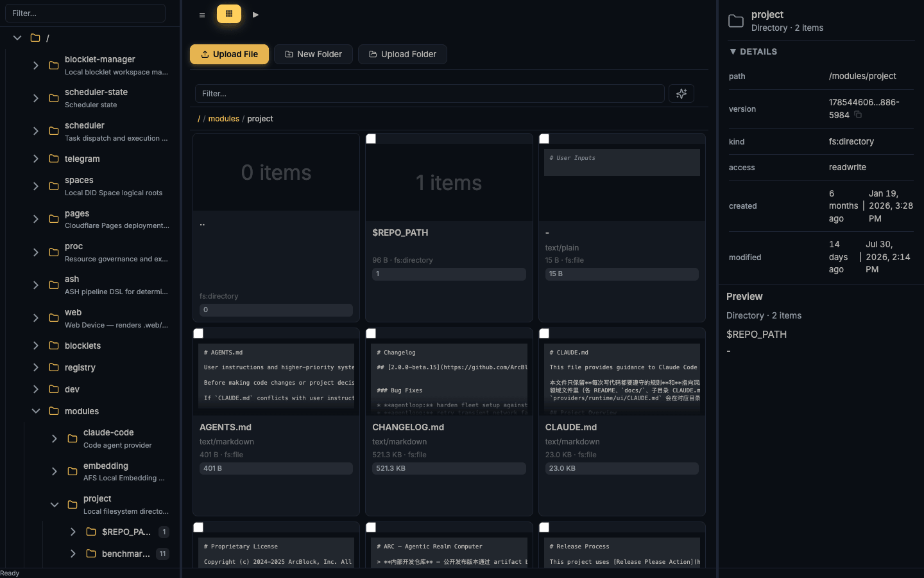Expand the claude-code tree node
This screenshot has height=578, width=924.
55,439
